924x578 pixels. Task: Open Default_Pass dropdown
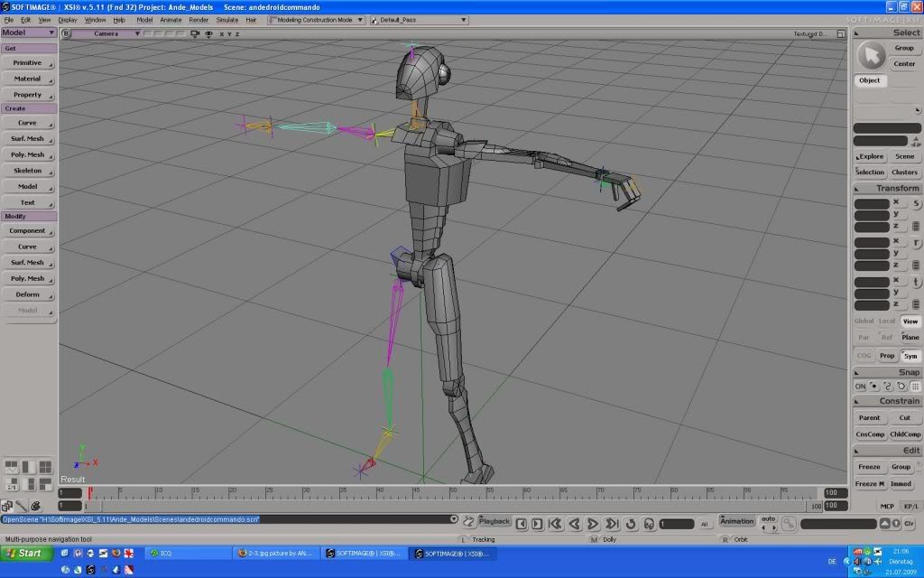(419, 20)
